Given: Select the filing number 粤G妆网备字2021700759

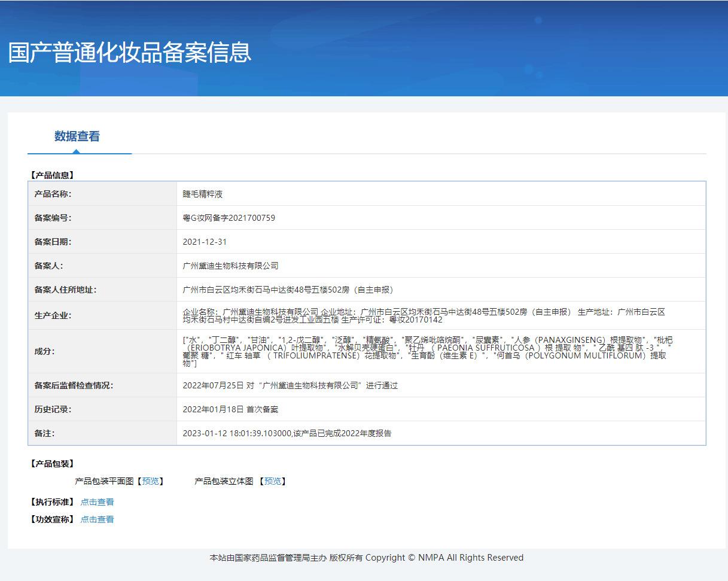Looking at the screenshot, I should coord(229,218).
